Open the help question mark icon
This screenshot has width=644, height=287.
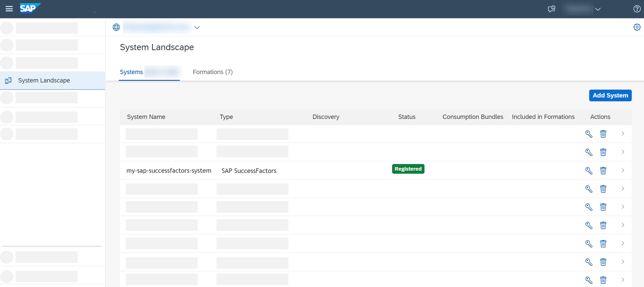(637, 9)
